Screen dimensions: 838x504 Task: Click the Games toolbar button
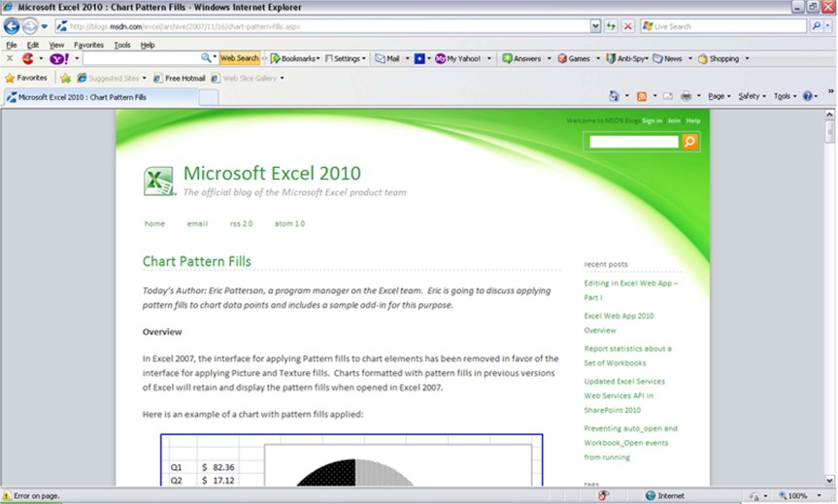574,58
